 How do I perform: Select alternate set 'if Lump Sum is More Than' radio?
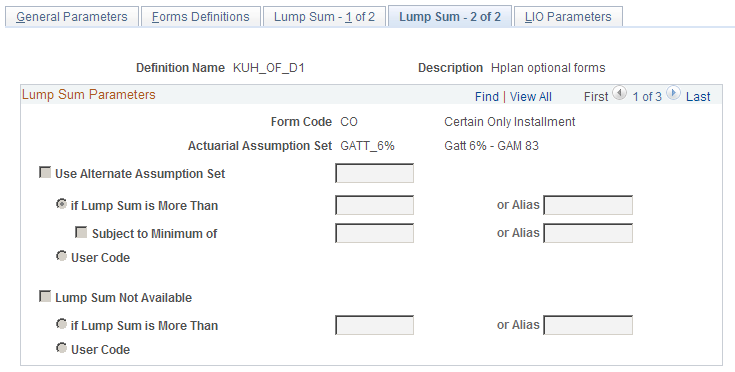61,204
